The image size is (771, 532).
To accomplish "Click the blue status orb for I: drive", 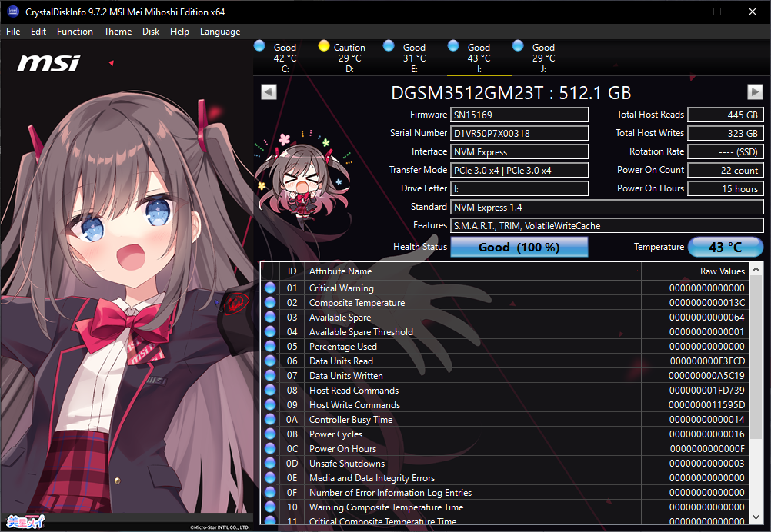I will click(x=453, y=45).
